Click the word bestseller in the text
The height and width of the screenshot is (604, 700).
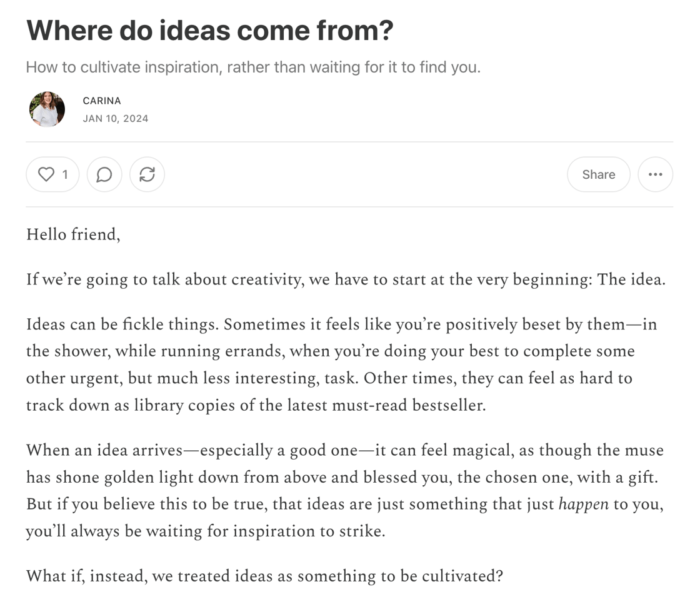pos(448,405)
